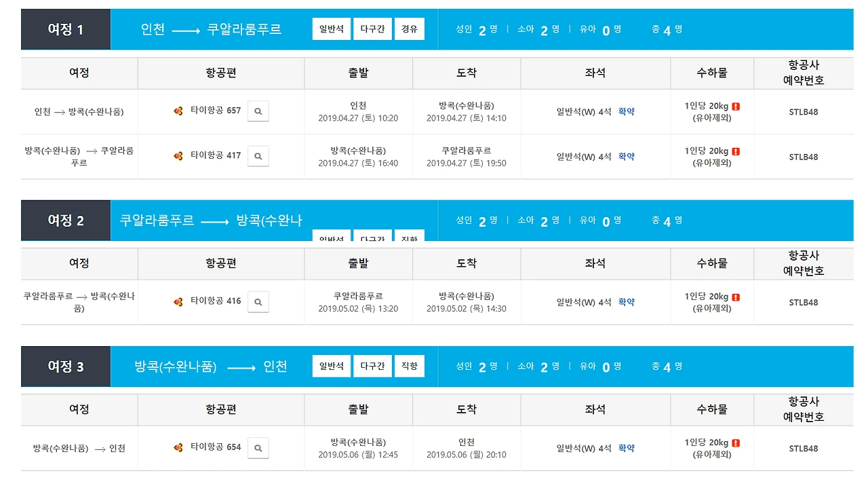868x486 pixels.
Task: Click reservation number STLB48 for flight 417
Action: [803, 157]
